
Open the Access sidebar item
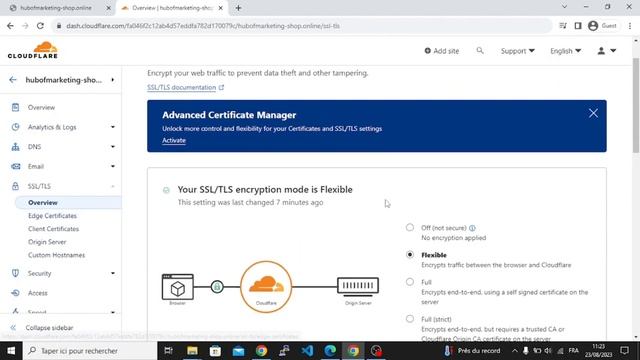point(38,293)
